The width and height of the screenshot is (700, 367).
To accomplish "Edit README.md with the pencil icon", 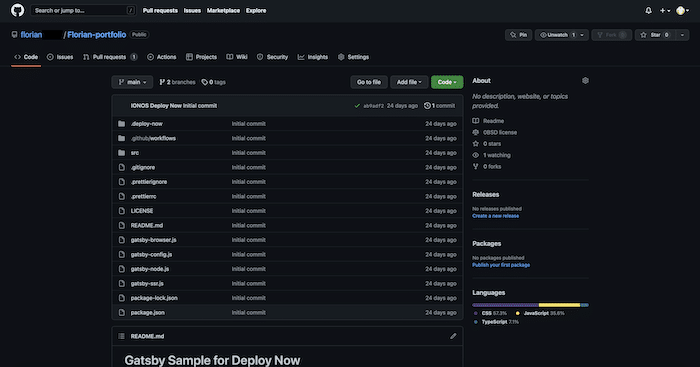I will [453, 336].
